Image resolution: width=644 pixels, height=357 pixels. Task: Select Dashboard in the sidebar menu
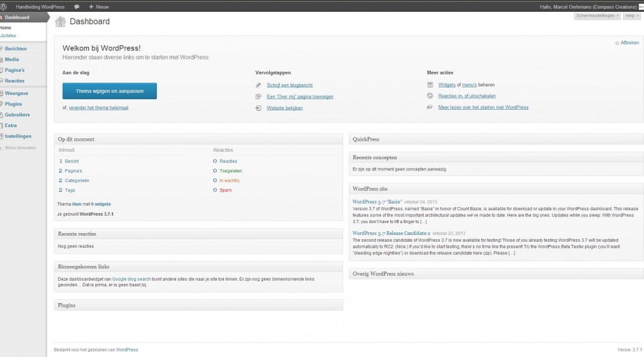(23, 17)
